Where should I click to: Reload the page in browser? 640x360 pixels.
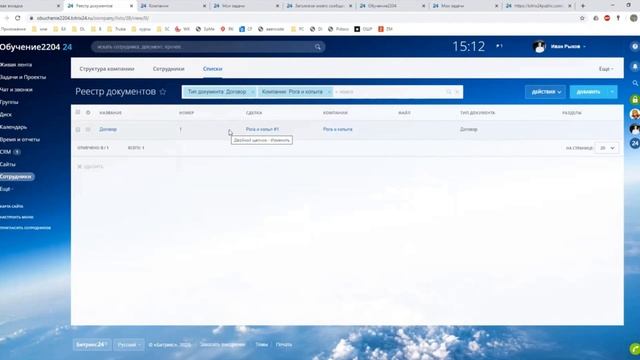[x=18, y=18]
